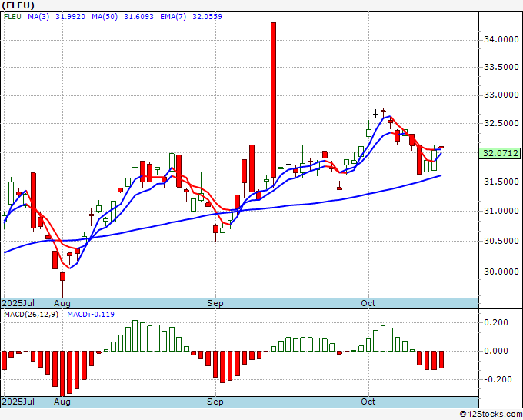
Task: Click the 30.5000 price axis label
Action: 501,241
